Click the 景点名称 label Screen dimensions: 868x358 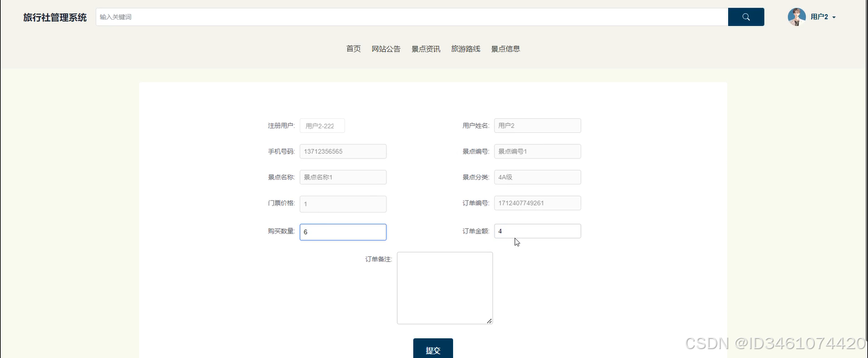281,177
